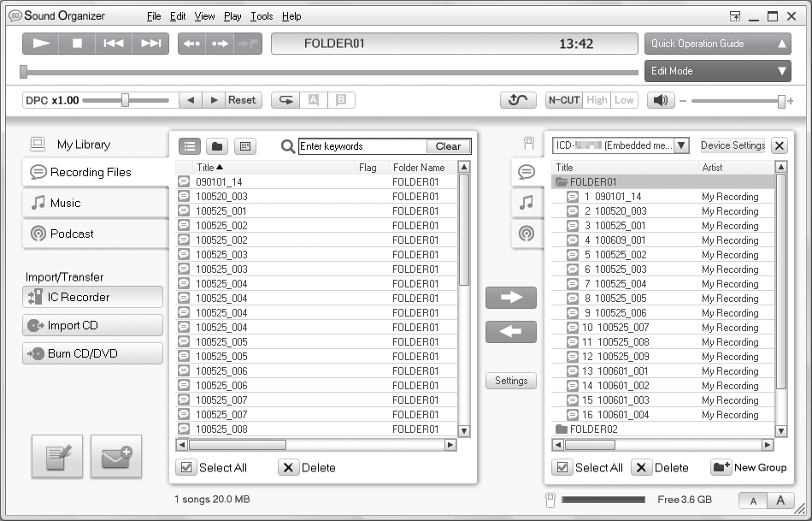Clear the search keywords

pos(449,146)
